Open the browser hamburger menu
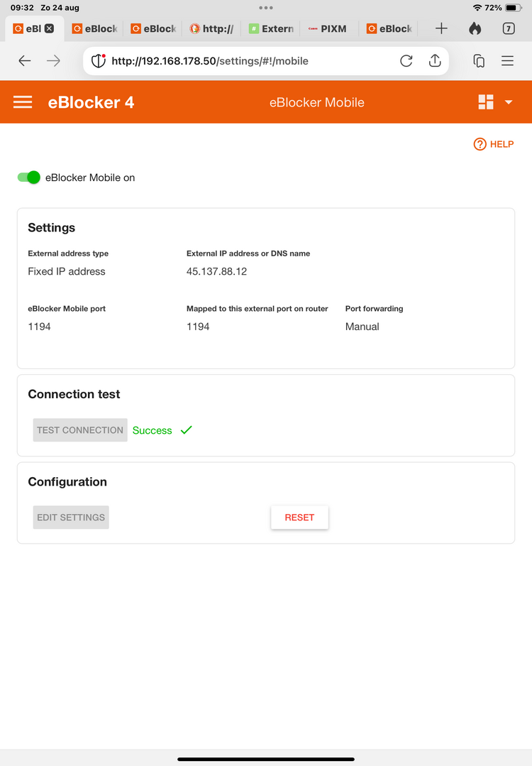 (508, 60)
